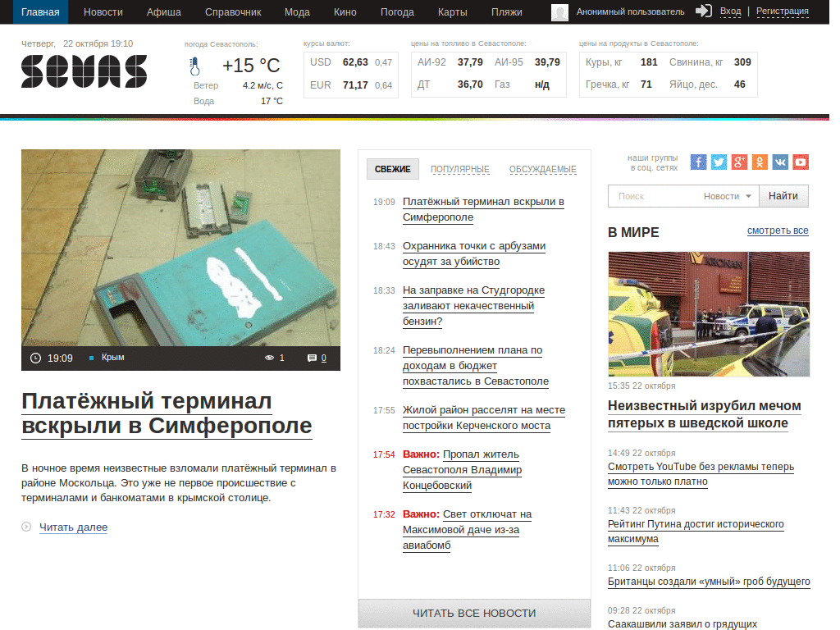Viewport: 840px width, 630px height.
Task: Click the views eye icon under main photo
Action: 269,358
